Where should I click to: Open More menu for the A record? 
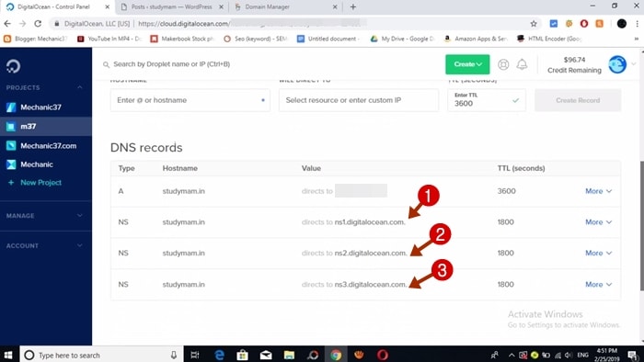598,191
